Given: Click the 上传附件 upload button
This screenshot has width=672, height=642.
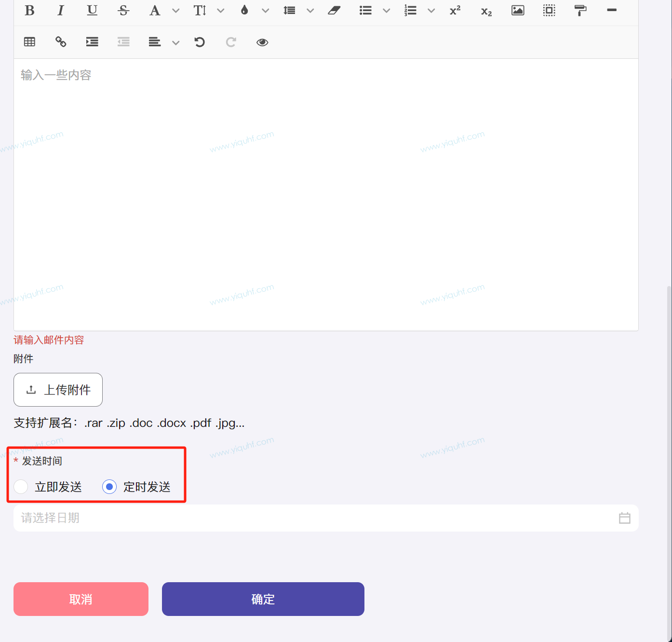Looking at the screenshot, I should [58, 390].
